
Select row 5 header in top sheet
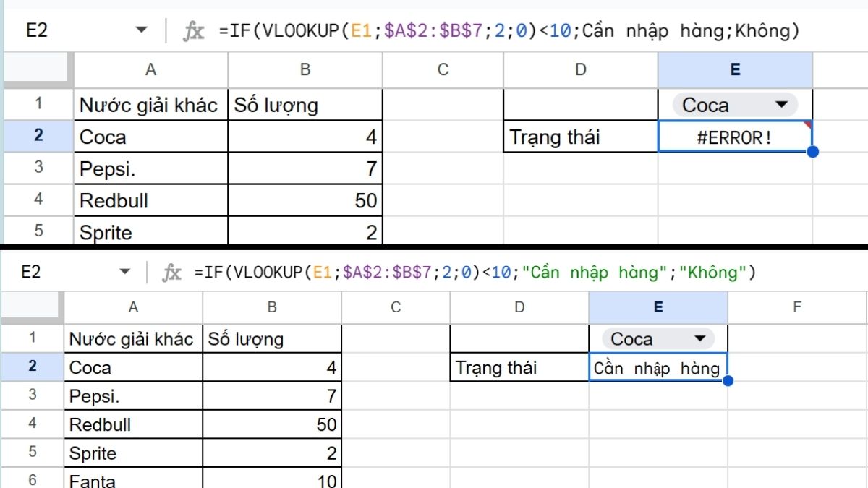[x=38, y=231]
